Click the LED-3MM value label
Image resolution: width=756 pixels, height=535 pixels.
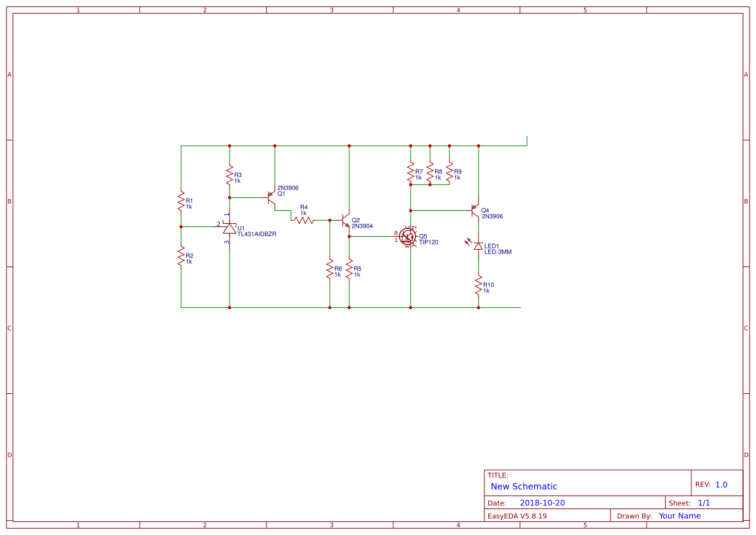click(497, 252)
